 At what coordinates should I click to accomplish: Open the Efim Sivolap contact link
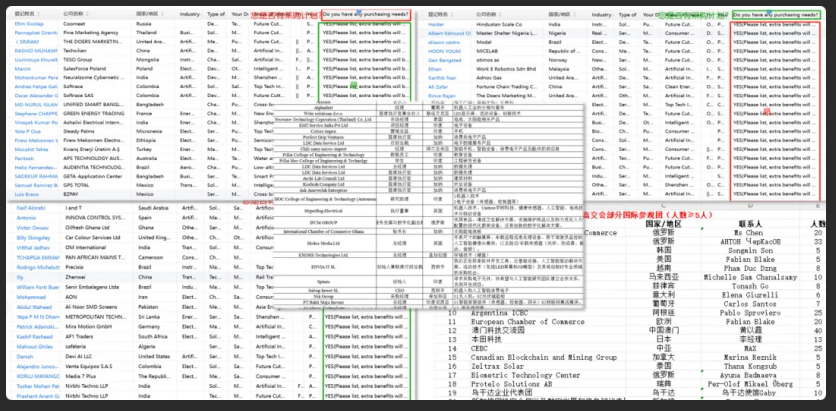pos(29,25)
